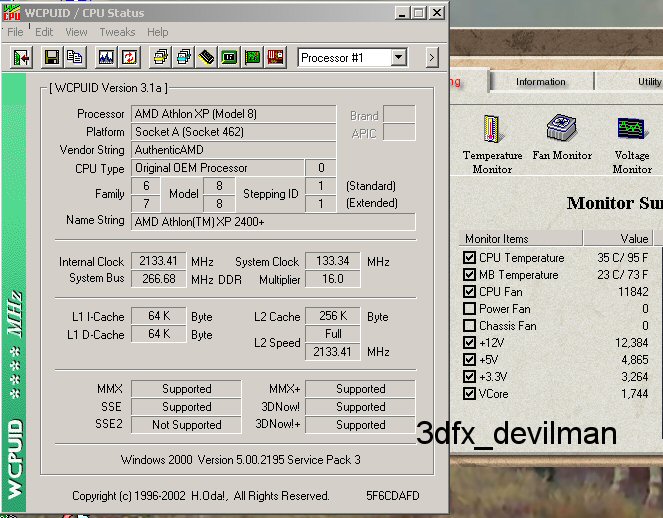Click the System Bus value 266.68
663x518 pixels.
[159, 279]
